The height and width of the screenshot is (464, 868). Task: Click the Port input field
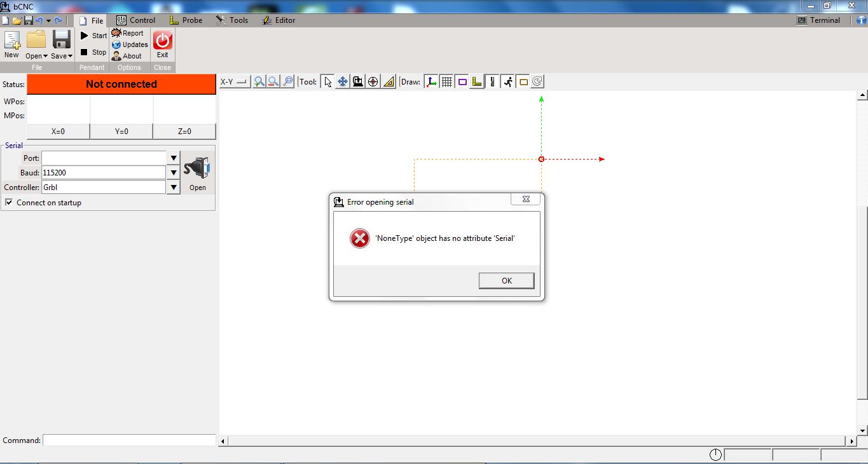(104, 158)
